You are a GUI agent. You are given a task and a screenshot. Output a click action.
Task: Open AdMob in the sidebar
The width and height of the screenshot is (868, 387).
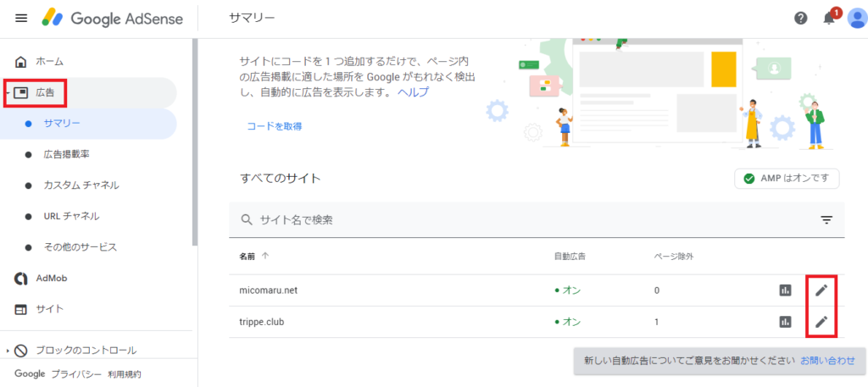pos(52,278)
